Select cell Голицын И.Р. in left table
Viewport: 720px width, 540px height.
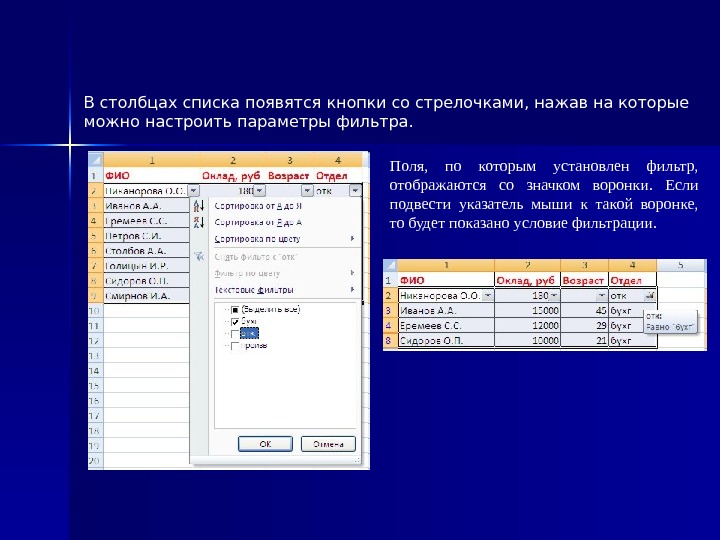146,266
